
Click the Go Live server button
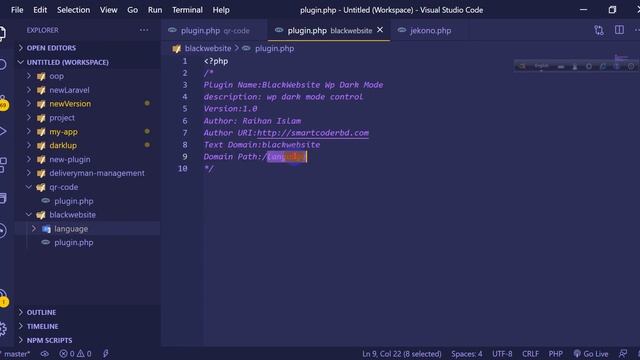[591, 354]
